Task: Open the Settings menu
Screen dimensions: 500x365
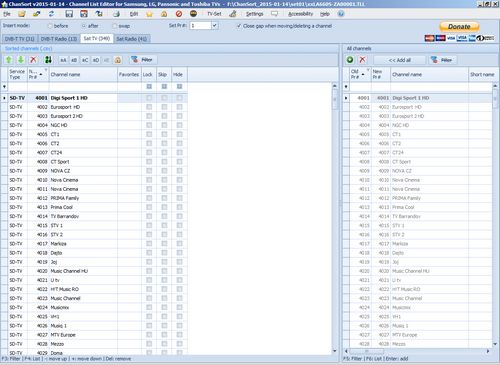Action: click(255, 14)
